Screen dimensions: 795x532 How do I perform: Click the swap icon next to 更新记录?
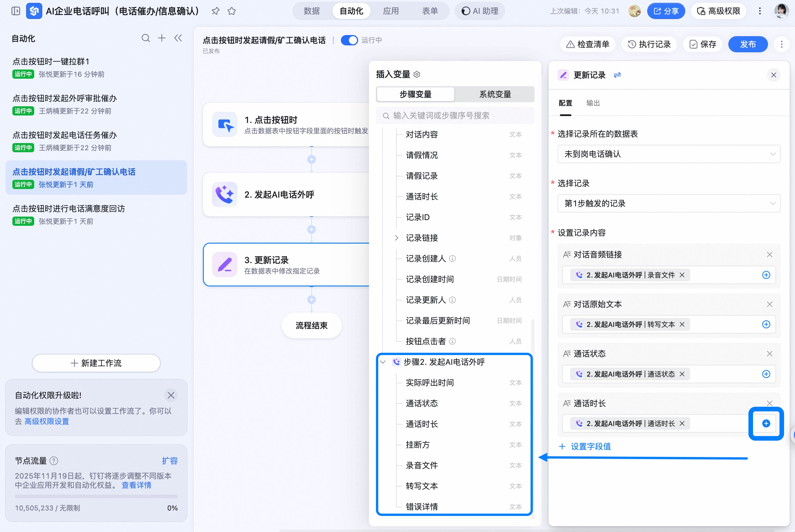click(x=617, y=75)
